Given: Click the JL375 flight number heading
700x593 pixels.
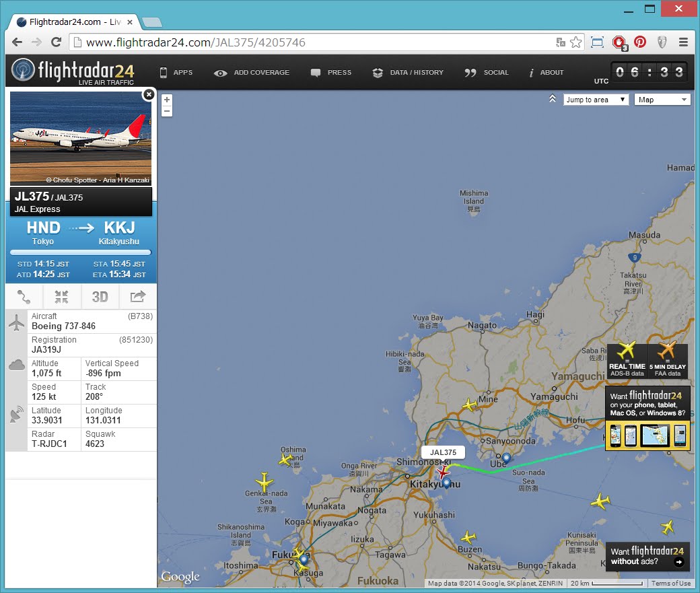Looking at the screenshot, I should pos(32,197).
